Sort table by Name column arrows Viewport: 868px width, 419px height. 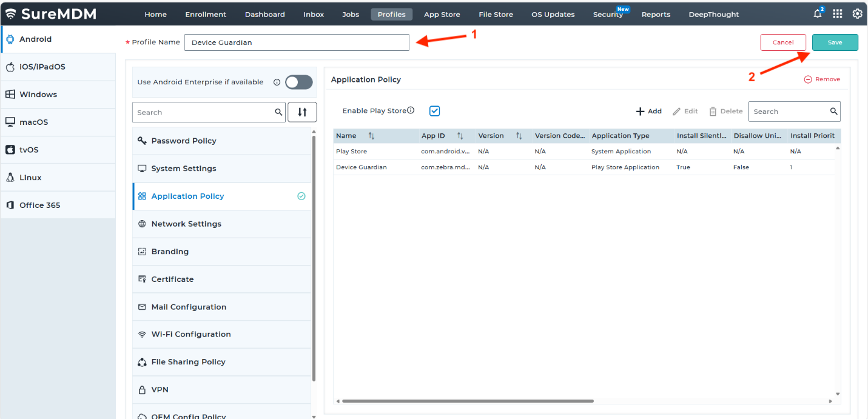(x=372, y=136)
